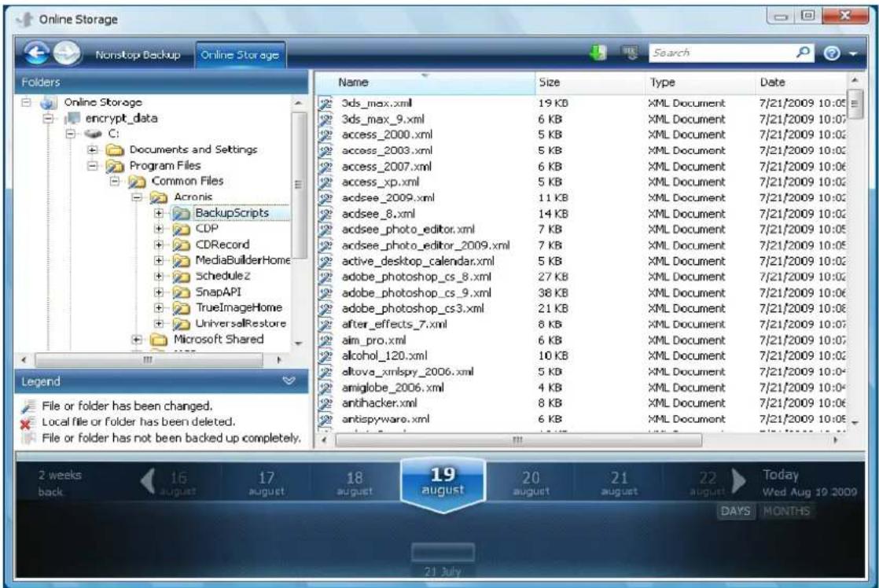The width and height of the screenshot is (879, 588).
Task: Sort by the Name column header
Action: 425,83
